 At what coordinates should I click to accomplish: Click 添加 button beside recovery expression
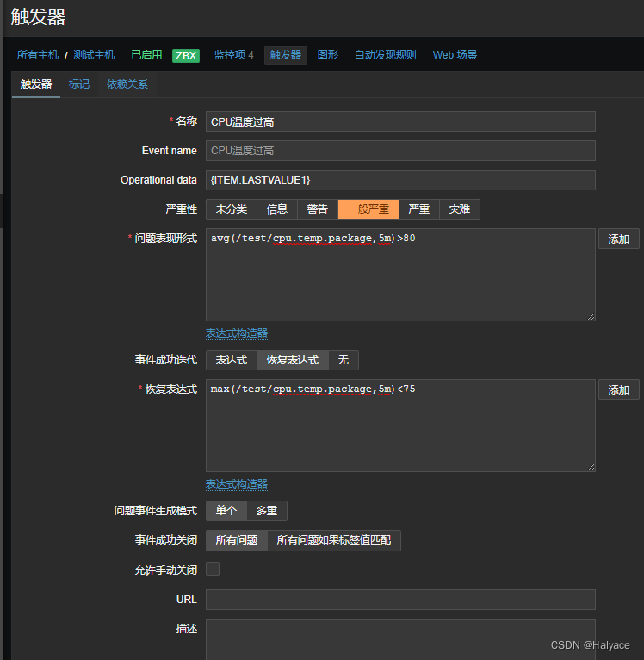(618, 390)
